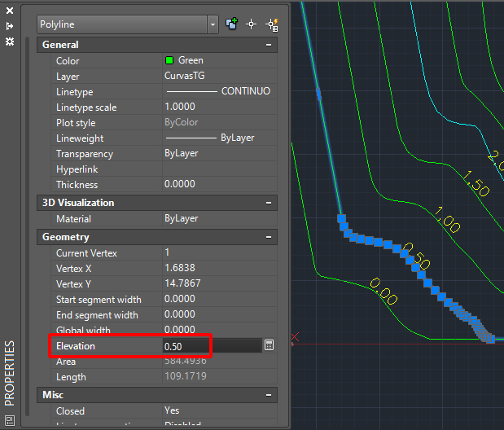Open Material ByLayer field
The width and height of the screenshot is (504, 430).
pyautogui.click(x=220, y=218)
